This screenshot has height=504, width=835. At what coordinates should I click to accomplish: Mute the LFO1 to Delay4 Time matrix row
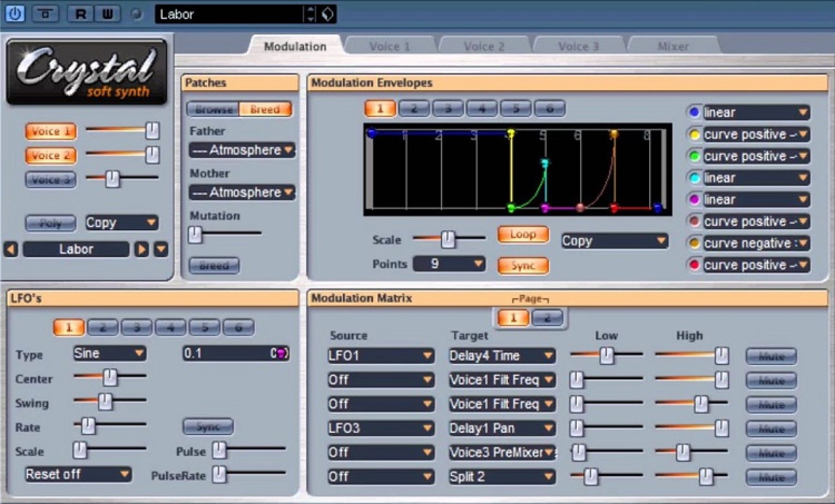coord(771,356)
